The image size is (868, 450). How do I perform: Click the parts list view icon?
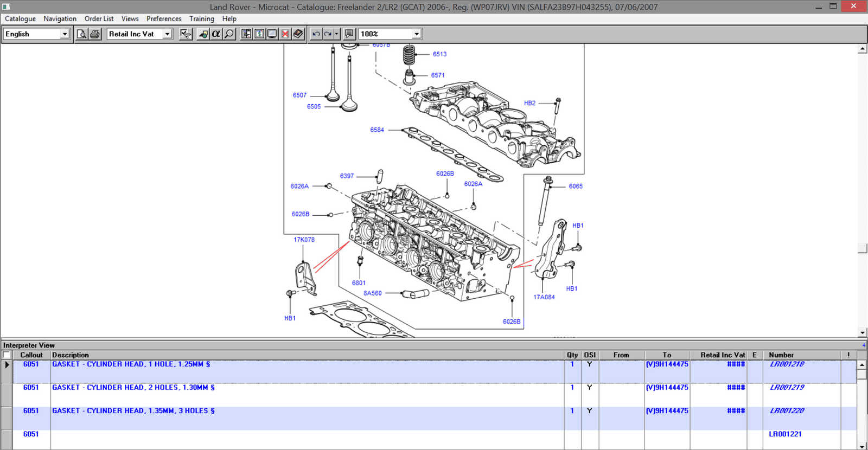click(246, 34)
